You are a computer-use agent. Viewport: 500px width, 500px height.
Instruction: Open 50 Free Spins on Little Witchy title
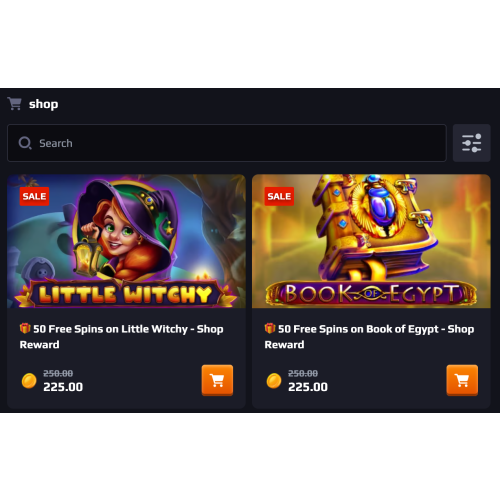(122, 337)
